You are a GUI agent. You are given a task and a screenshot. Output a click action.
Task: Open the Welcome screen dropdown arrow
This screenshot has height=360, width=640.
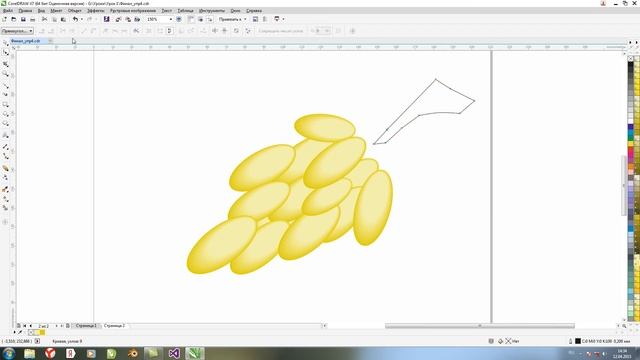pos(283,19)
